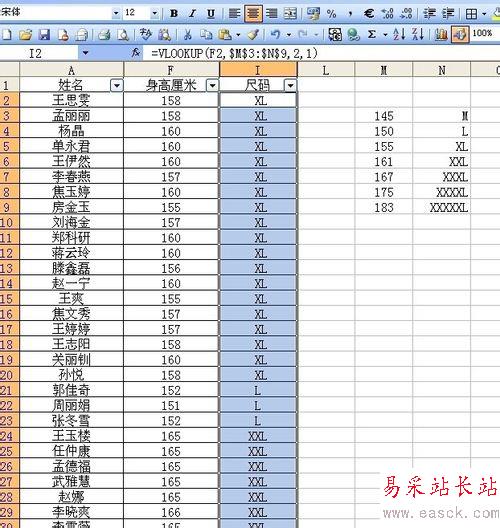
Task: Apply Euro currency format
Action: 369,13
